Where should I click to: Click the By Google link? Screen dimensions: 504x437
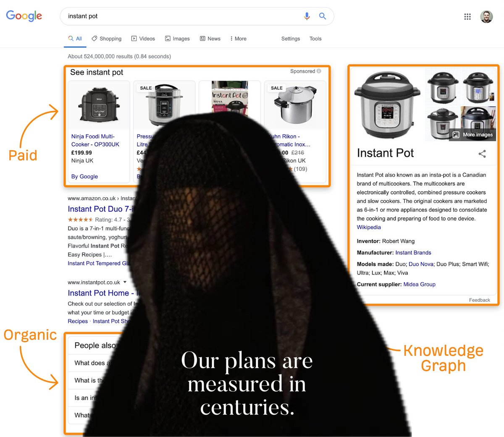[84, 176]
